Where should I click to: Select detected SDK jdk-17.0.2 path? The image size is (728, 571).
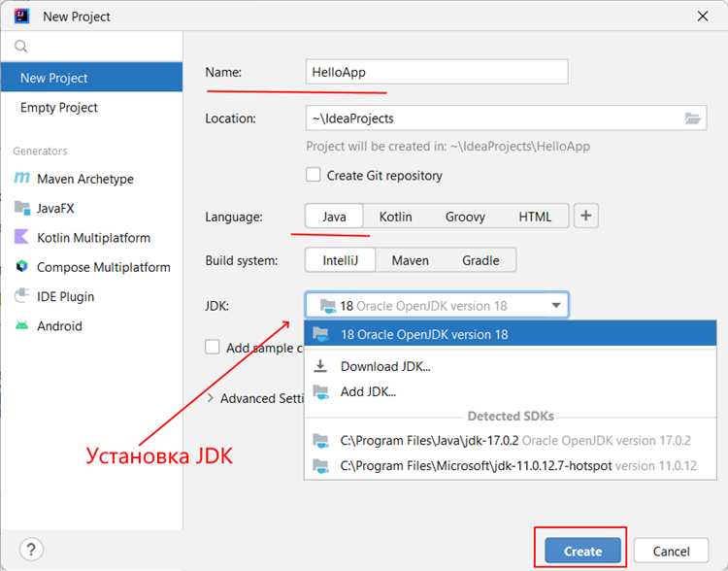tap(511, 440)
